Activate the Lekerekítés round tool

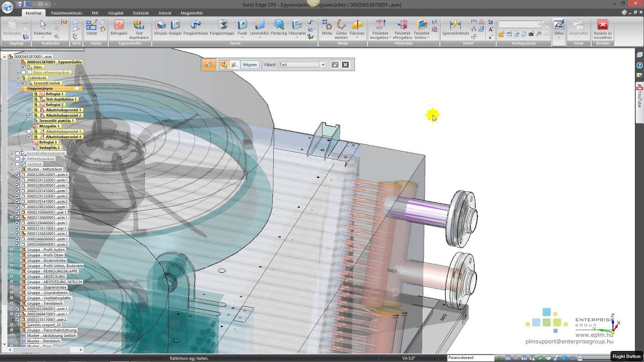coord(260,28)
